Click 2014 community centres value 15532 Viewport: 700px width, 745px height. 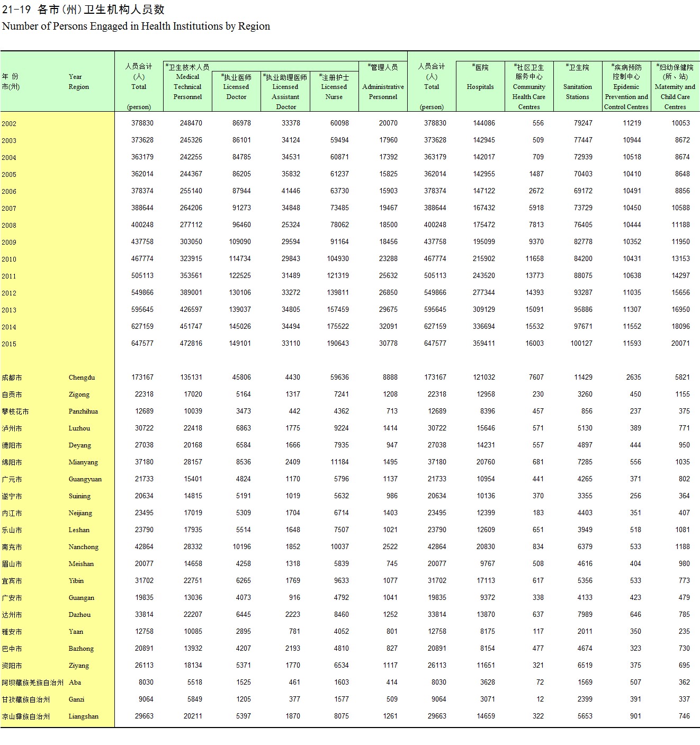pyautogui.click(x=535, y=327)
